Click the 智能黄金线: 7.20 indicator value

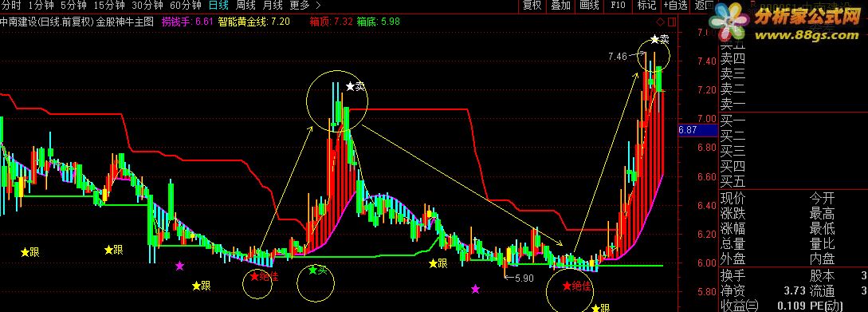pos(254,22)
